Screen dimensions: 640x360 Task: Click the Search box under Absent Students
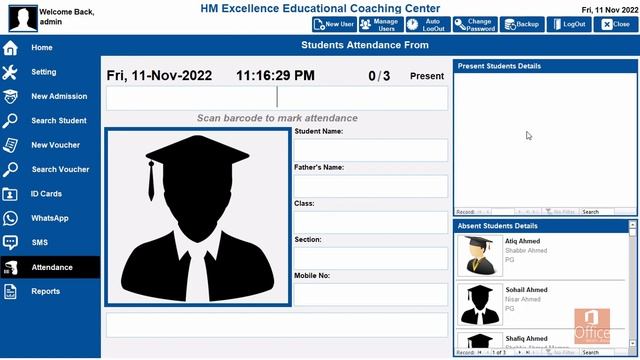click(x=598, y=352)
